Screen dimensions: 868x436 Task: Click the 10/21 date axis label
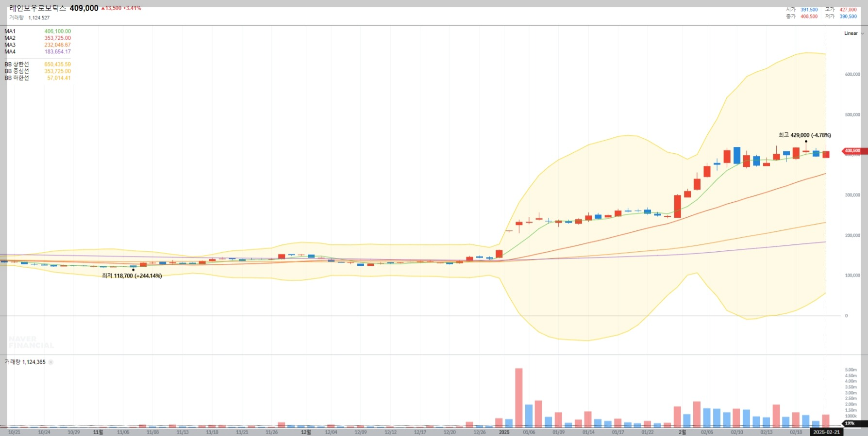coord(15,432)
